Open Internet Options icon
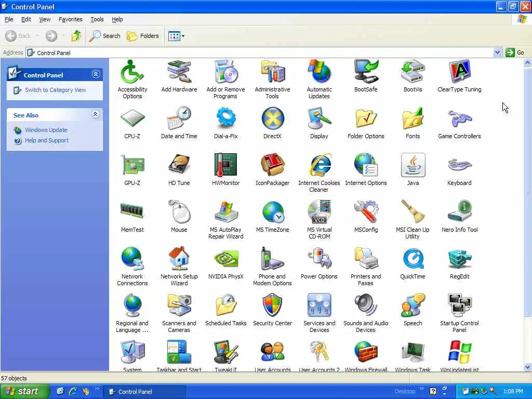 (366, 165)
